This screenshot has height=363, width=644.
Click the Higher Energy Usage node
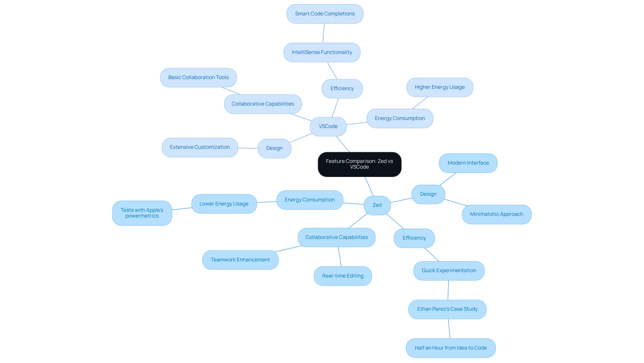pyautogui.click(x=440, y=87)
